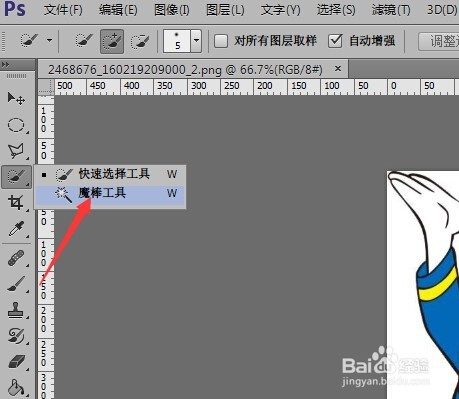Select the Paint Bucket tool
Viewport: 459px width, 399px height.
(16, 387)
